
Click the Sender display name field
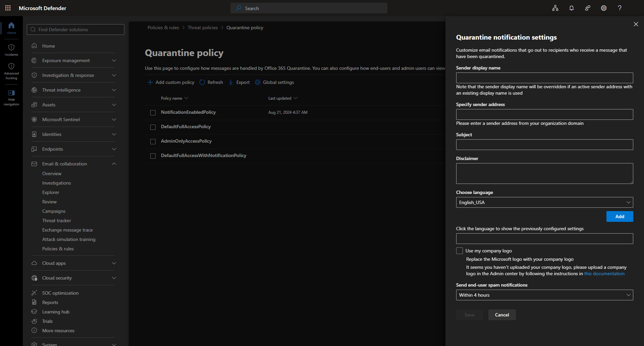545,78
